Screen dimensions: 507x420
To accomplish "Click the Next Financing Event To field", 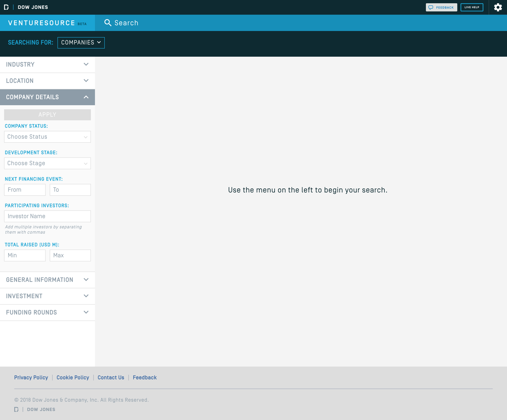I will click(x=70, y=190).
